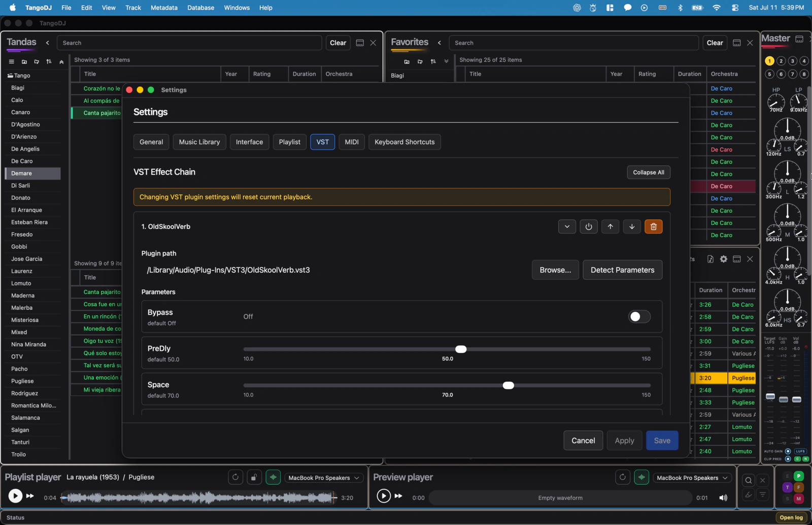Collapse Tandas panel with left chevron
This screenshot has height=525, width=812.
coord(48,43)
